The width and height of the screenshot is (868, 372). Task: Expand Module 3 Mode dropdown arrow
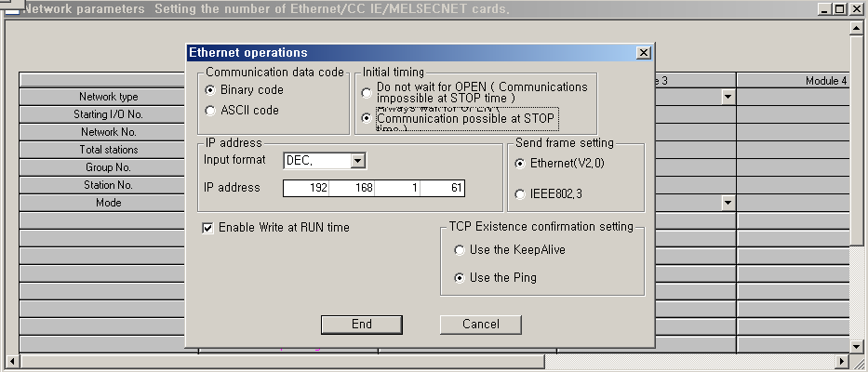tap(727, 203)
